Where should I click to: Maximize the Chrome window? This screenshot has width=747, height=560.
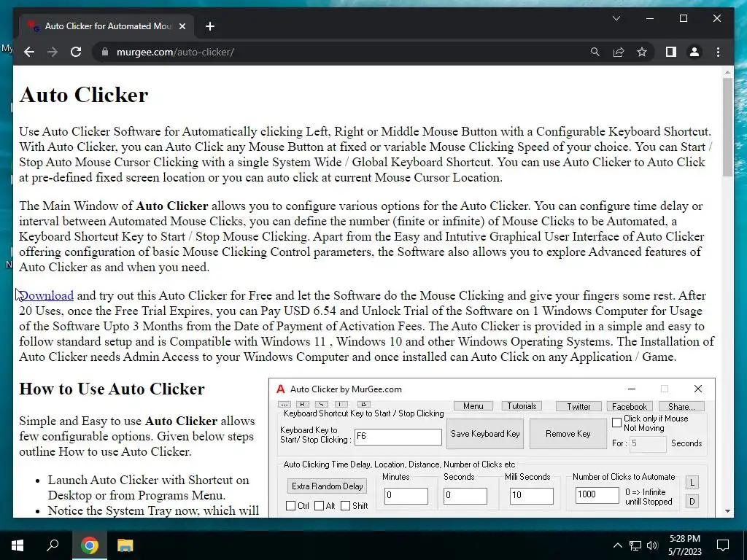pyautogui.click(x=683, y=18)
